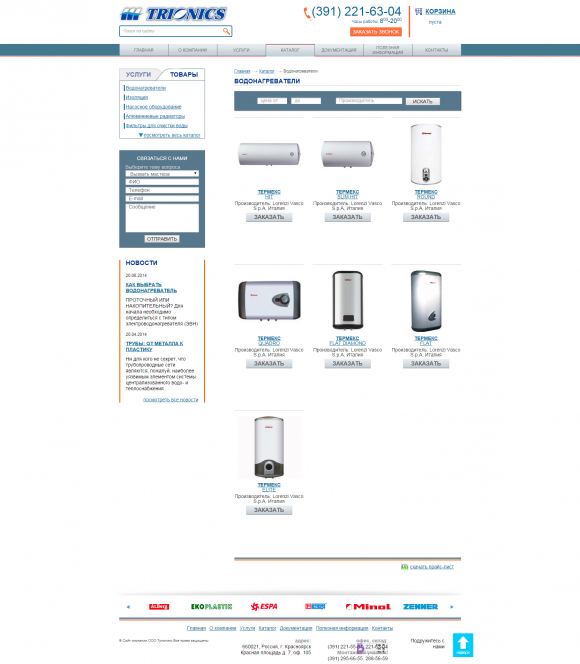Open the Термекс SLIM HIT product image
This screenshot has height=664, width=580.
tap(348, 154)
